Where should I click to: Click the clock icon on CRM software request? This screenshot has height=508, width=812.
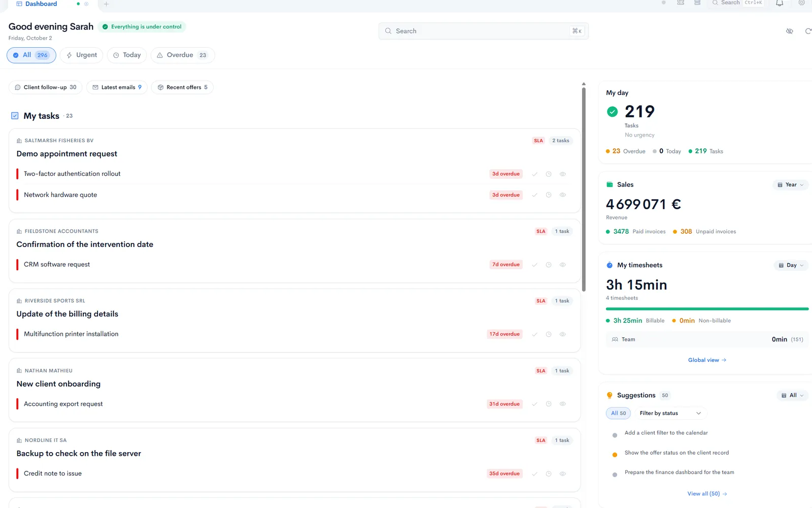pyautogui.click(x=549, y=265)
